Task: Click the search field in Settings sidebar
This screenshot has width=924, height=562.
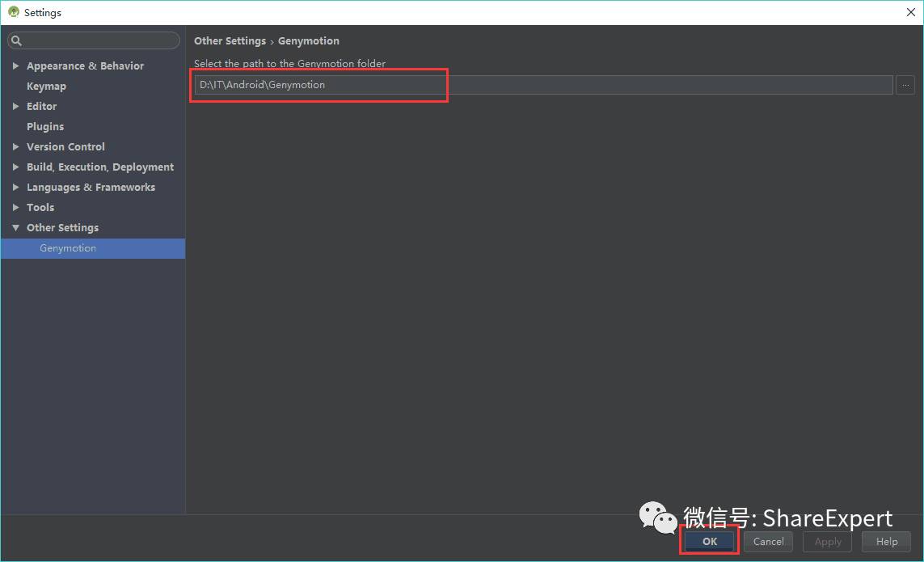Action: 94,40
